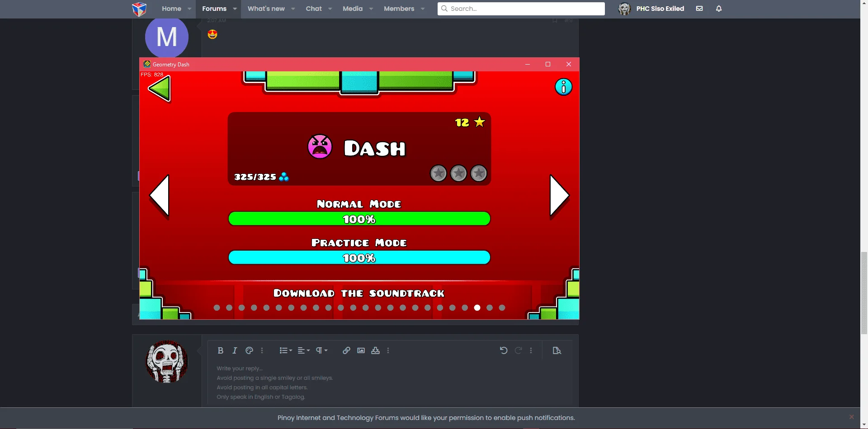Click the M user avatar
The image size is (868, 429).
pos(167,37)
